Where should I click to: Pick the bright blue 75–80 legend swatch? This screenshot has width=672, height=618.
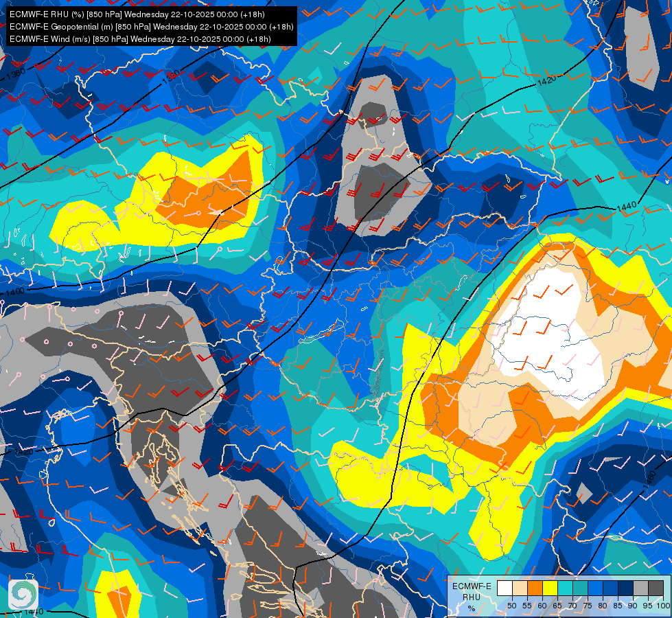595,588
